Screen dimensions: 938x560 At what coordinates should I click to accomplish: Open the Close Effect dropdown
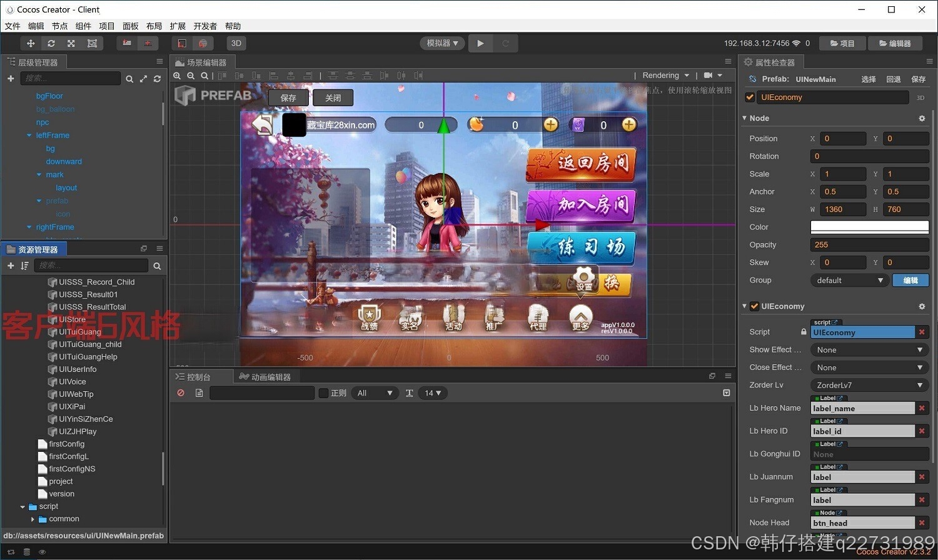[x=870, y=367]
